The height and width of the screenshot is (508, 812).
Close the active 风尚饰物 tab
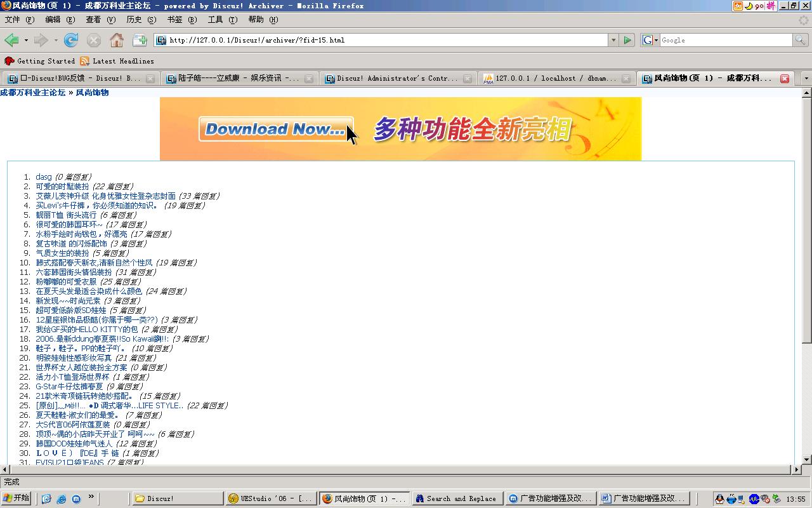(785, 79)
